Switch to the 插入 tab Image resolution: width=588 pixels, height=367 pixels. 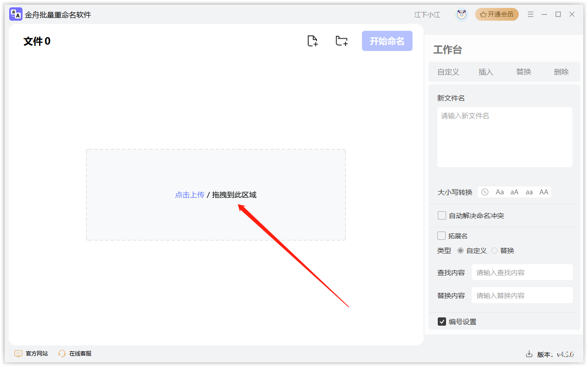coord(486,72)
